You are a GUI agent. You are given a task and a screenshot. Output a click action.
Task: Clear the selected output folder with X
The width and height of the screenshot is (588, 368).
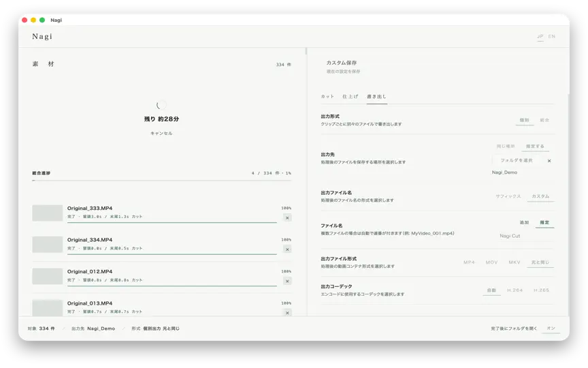click(x=549, y=161)
